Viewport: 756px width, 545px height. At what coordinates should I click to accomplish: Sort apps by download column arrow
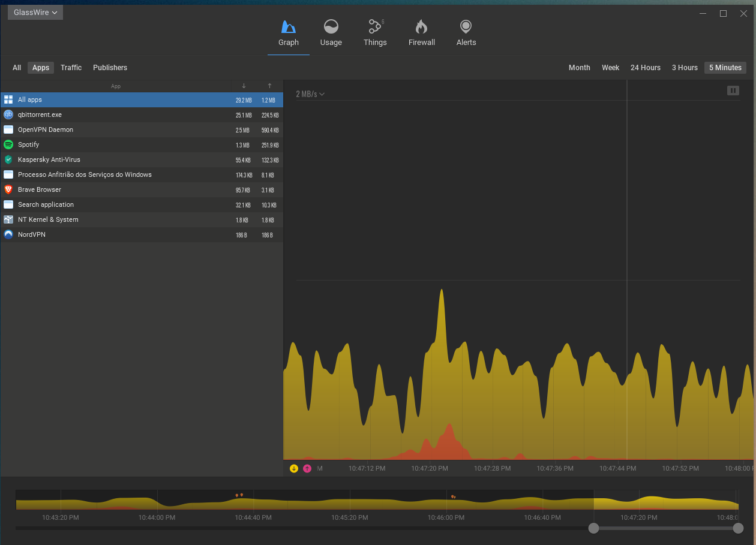[x=244, y=86]
